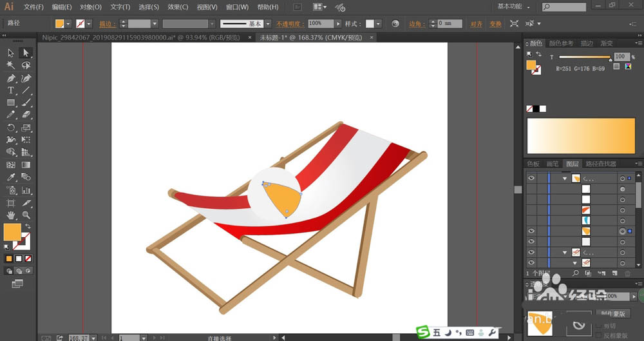
Task: Select the Artboard tool
Action: 11,203
